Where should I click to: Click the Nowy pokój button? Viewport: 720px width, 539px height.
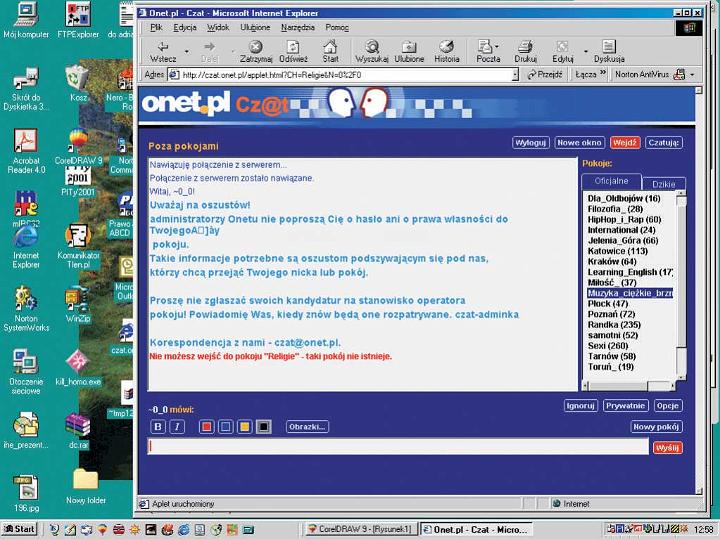pyautogui.click(x=656, y=427)
